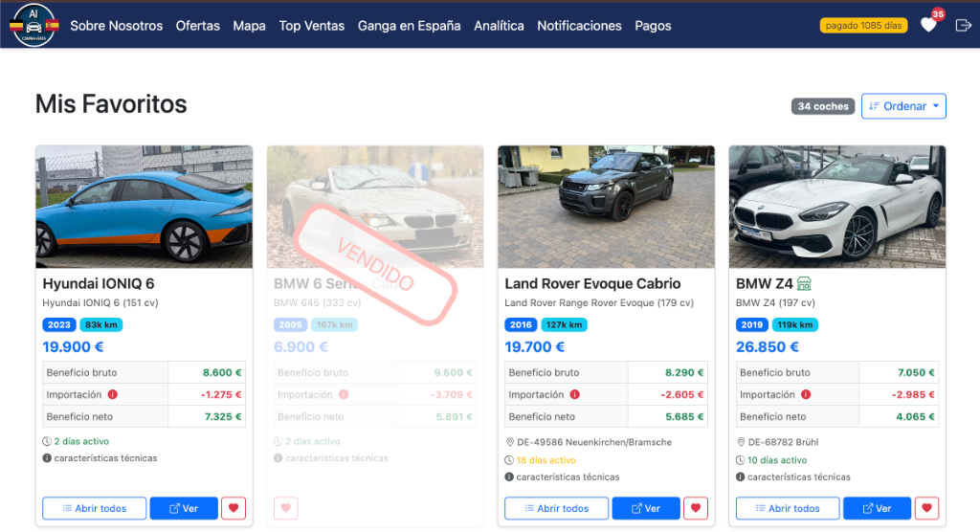Click Importación info icon on Hyundai card
This screenshot has width=980, height=532.
coord(113,394)
